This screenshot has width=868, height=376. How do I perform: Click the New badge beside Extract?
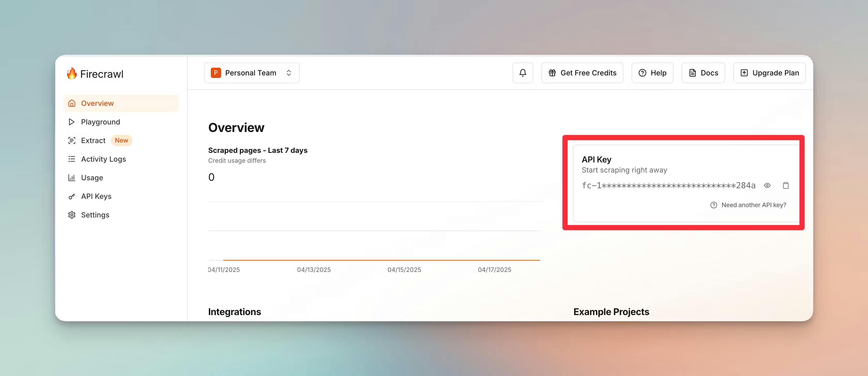click(x=121, y=140)
